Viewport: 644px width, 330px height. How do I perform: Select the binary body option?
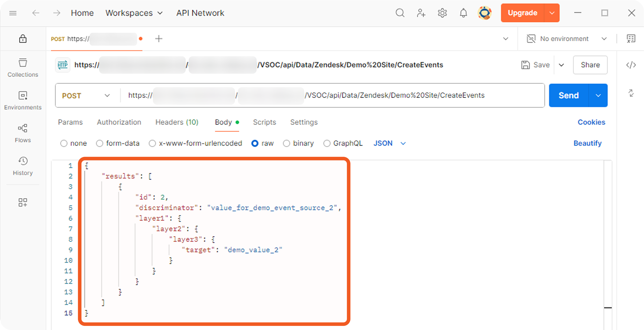coord(287,143)
